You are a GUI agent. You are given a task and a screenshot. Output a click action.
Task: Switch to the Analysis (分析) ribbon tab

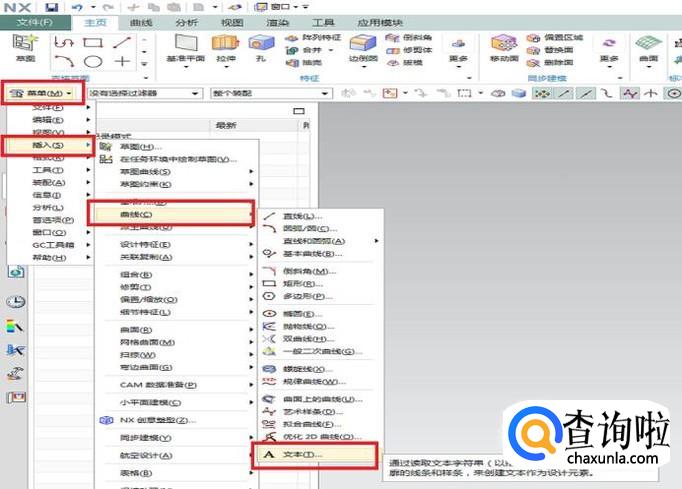coord(187,23)
